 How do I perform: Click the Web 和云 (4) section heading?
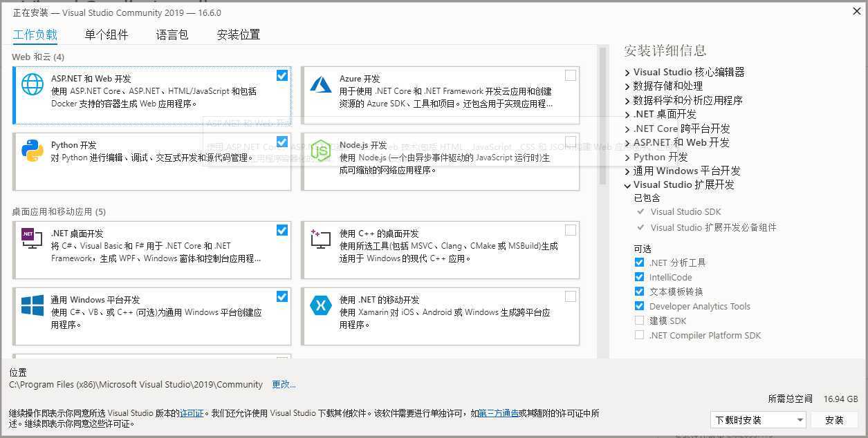[x=38, y=57]
